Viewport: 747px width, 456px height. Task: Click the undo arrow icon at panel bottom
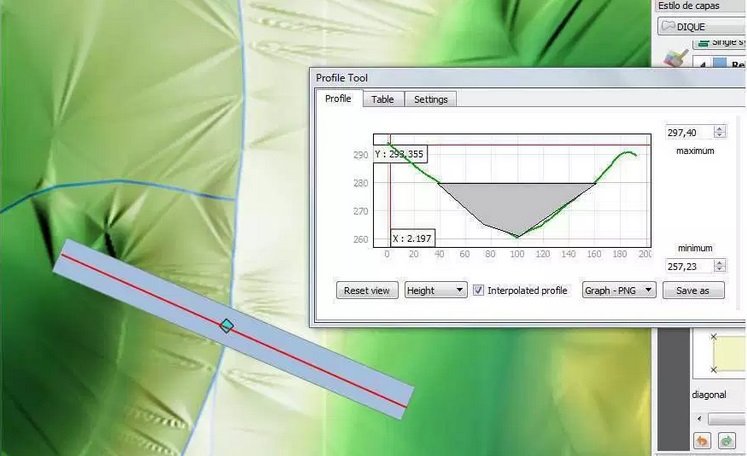click(701, 440)
